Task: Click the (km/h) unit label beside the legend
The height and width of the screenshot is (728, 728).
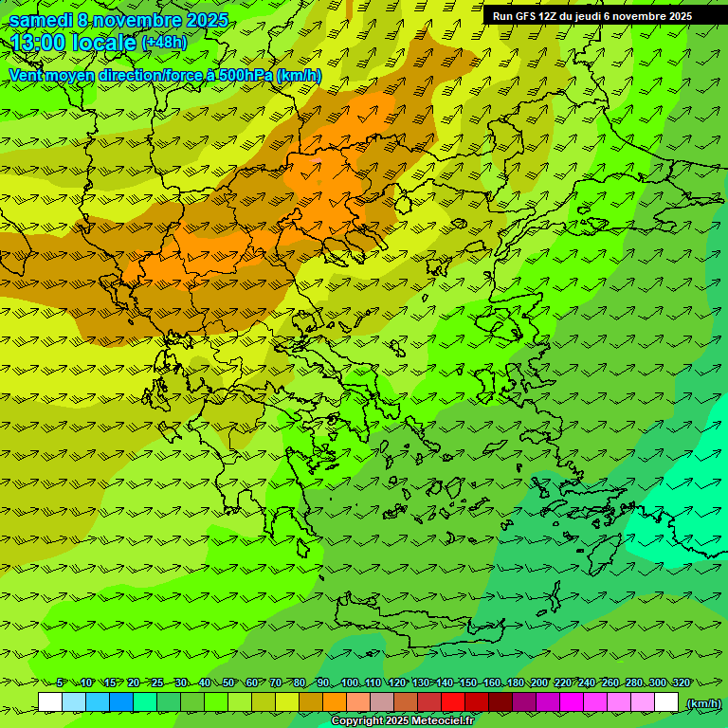Action: tap(703, 703)
